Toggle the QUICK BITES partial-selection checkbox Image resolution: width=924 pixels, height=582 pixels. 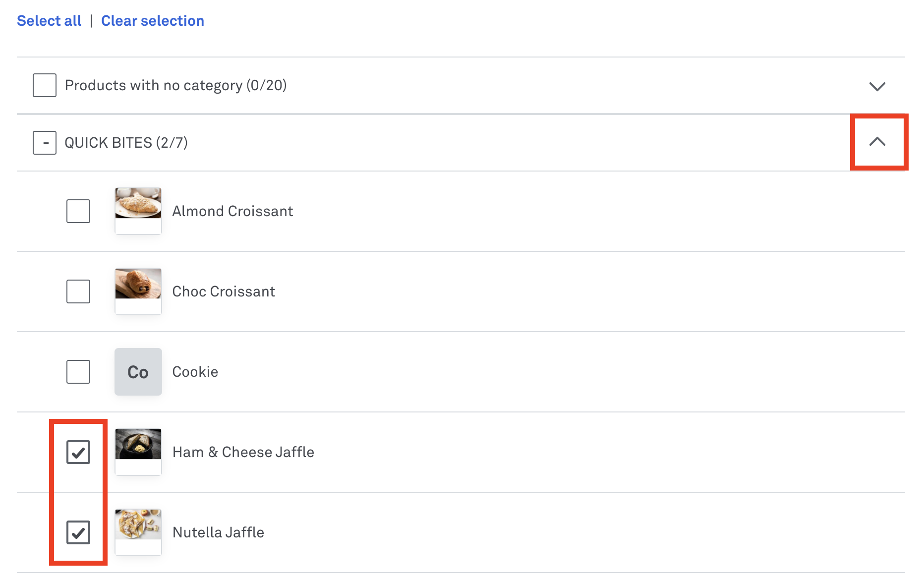[x=45, y=143]
